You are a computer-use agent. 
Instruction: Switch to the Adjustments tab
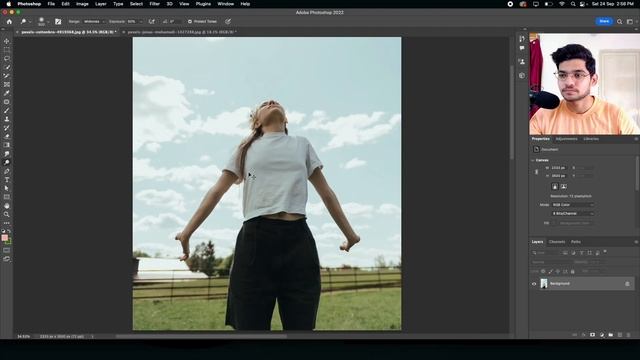coord(566,139)
